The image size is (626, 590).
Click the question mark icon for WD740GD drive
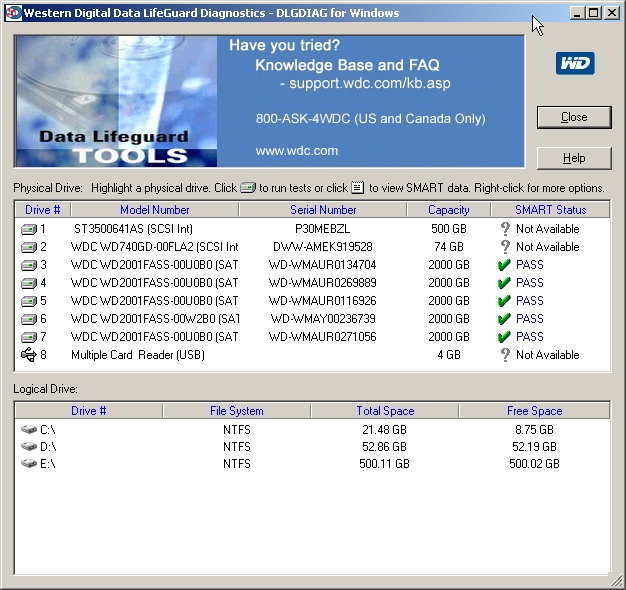pos(505,247)
